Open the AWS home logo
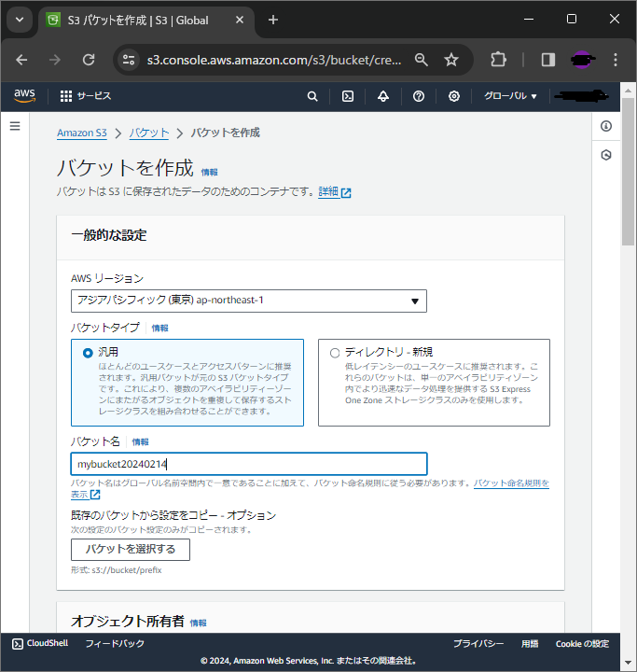 click(24, 95)
